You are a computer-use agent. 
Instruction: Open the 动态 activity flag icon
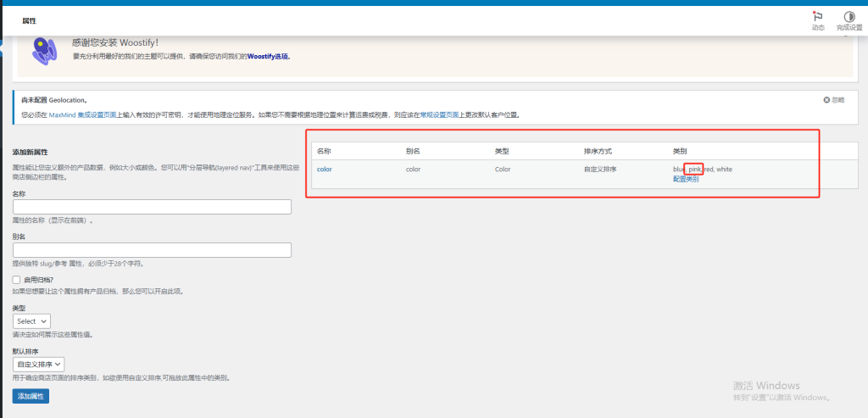pyautogui.click(x=817, y=16)
